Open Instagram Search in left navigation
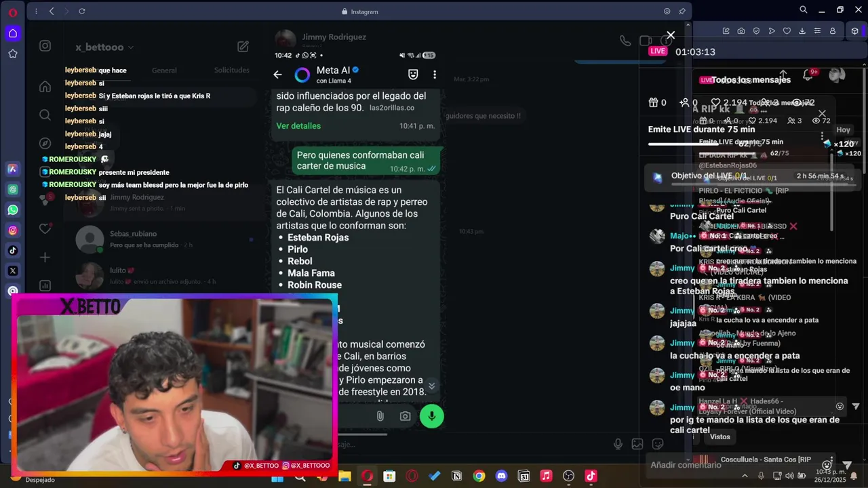Viewport: 868px width, 488px height. point(45,115)
